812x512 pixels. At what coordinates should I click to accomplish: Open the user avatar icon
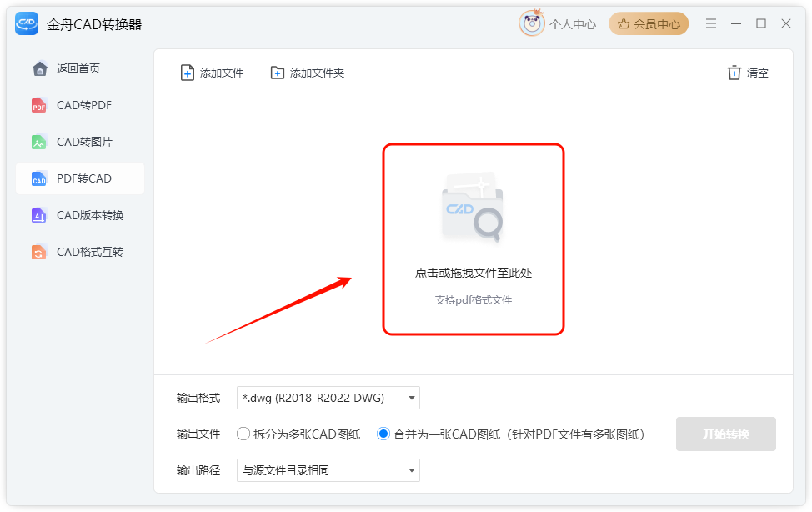(532, 23)
